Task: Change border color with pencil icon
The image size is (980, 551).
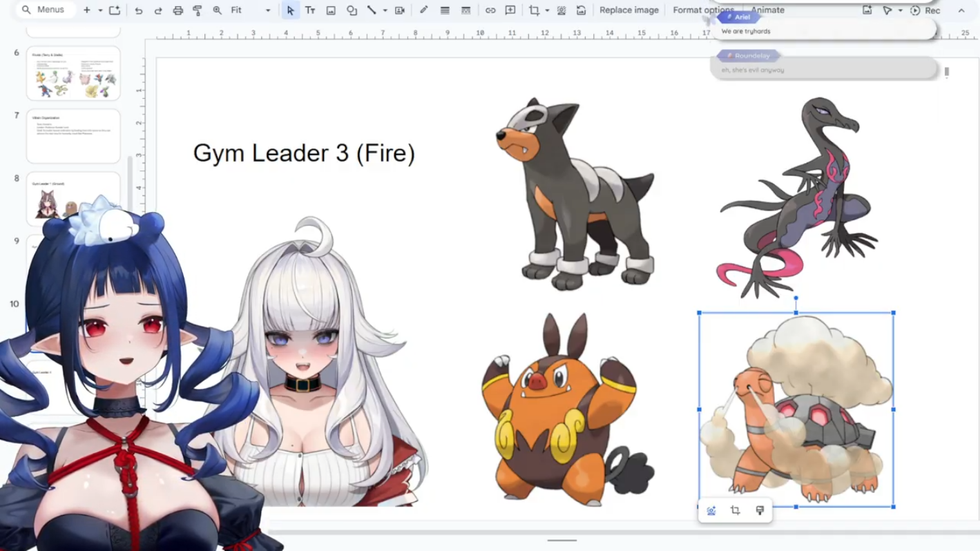Action: (424, 10)
